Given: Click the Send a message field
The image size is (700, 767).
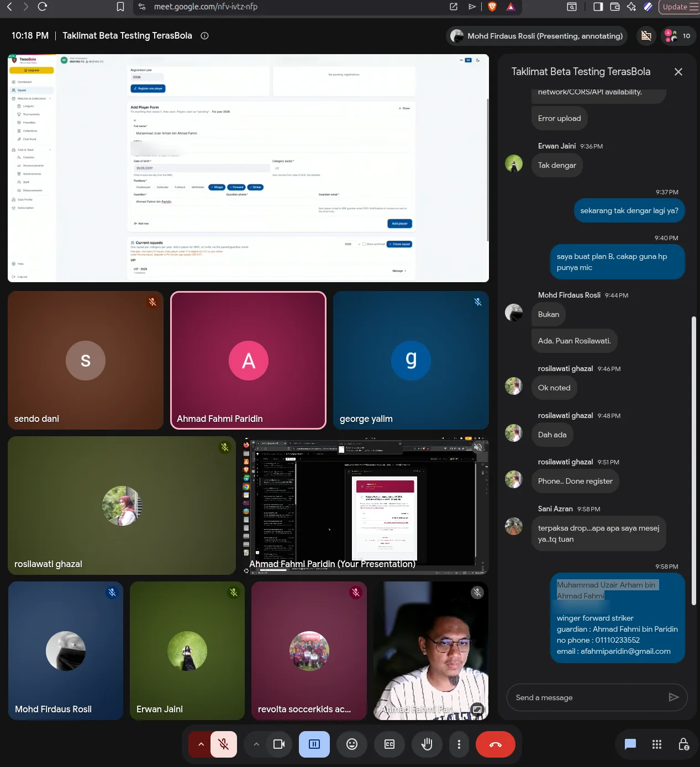Looking at the screenshot, I should pyautogui.click(x=587, y=697).
